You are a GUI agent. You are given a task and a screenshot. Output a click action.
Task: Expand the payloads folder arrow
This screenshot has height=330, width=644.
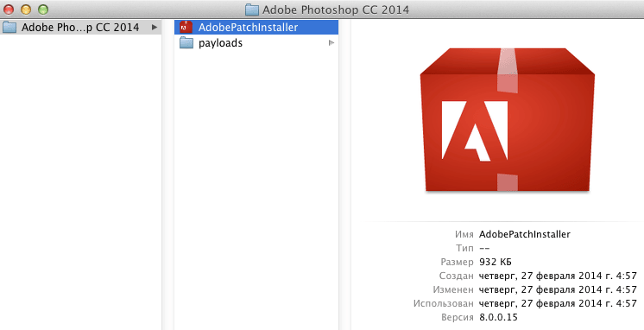(331, 42)
